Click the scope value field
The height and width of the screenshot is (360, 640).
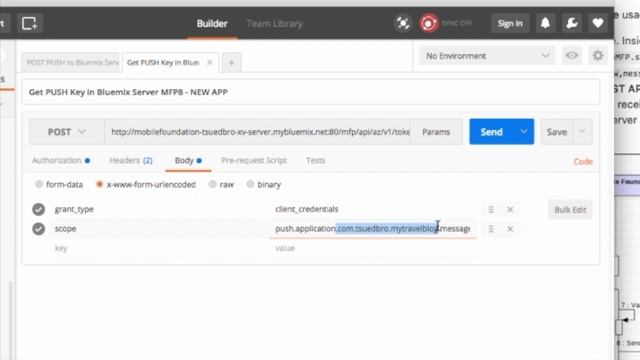point(373,229)
